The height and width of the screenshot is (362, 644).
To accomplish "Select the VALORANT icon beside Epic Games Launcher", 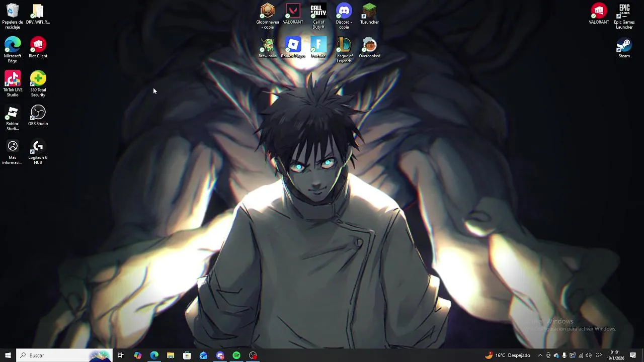I will (599, 14).
